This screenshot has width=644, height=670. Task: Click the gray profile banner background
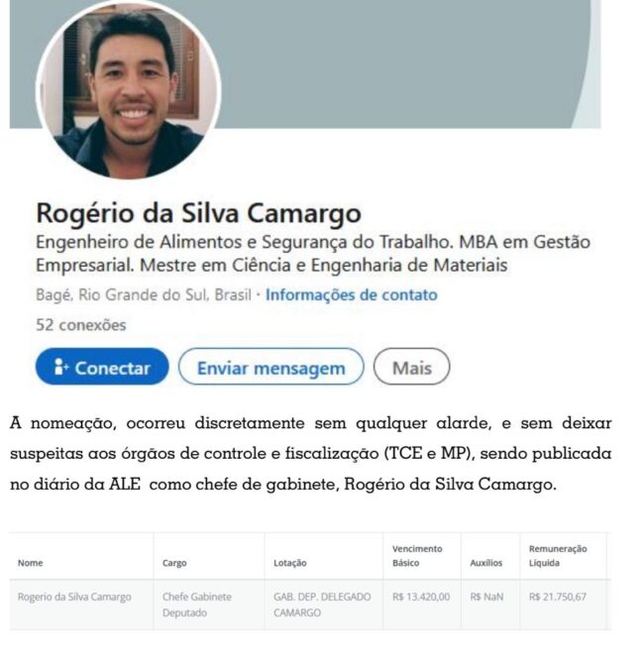tap(405, 64)
